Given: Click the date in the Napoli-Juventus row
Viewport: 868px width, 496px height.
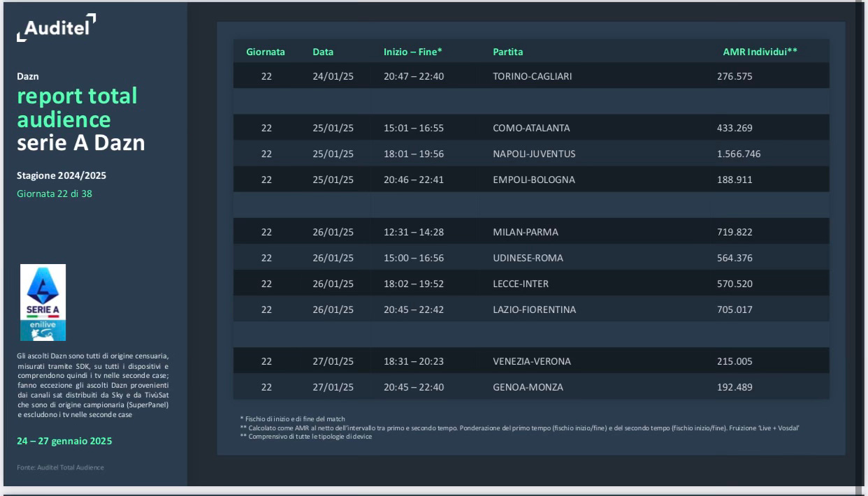Looking at the screenshot, I should pyautogui.click(x=333, y=154).
